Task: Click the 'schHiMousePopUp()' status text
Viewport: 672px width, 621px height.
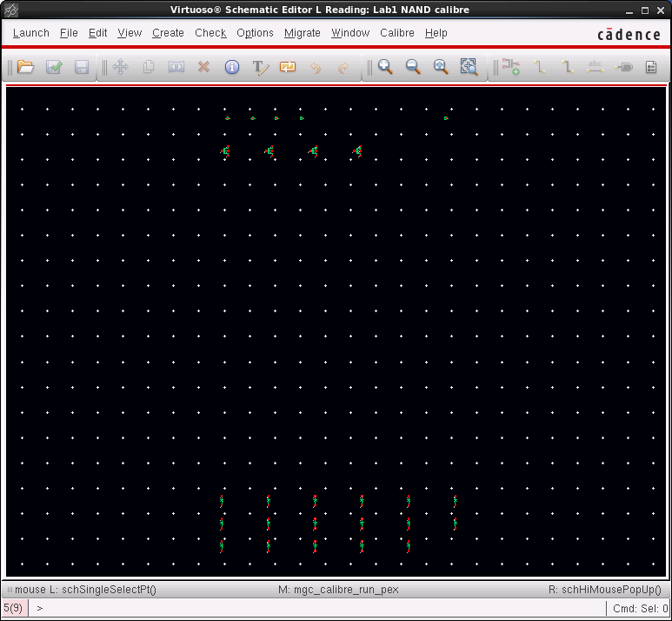Action: pos(611,590)
